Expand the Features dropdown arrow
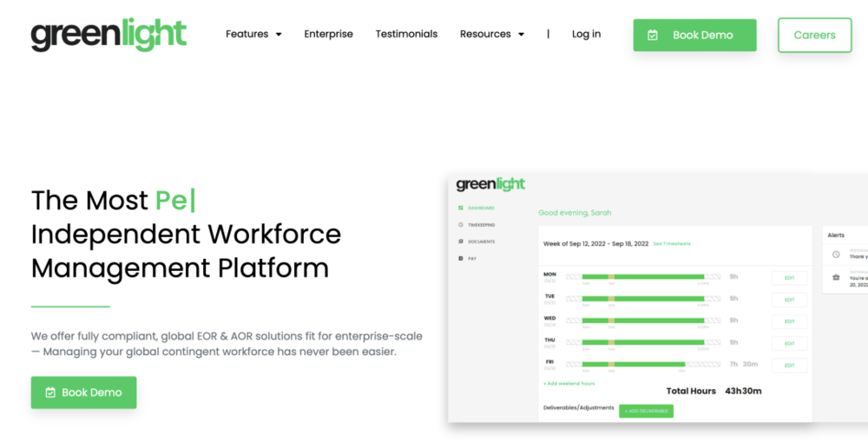Viewport: 868px width, 443px height. 279,35
